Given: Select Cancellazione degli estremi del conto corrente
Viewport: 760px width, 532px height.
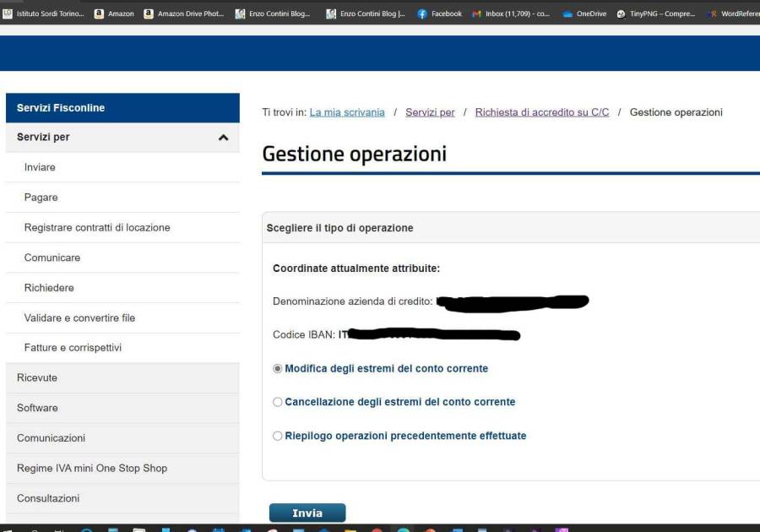Looking at the screenshot, I should pyautogui.click(x=278, y=403).
